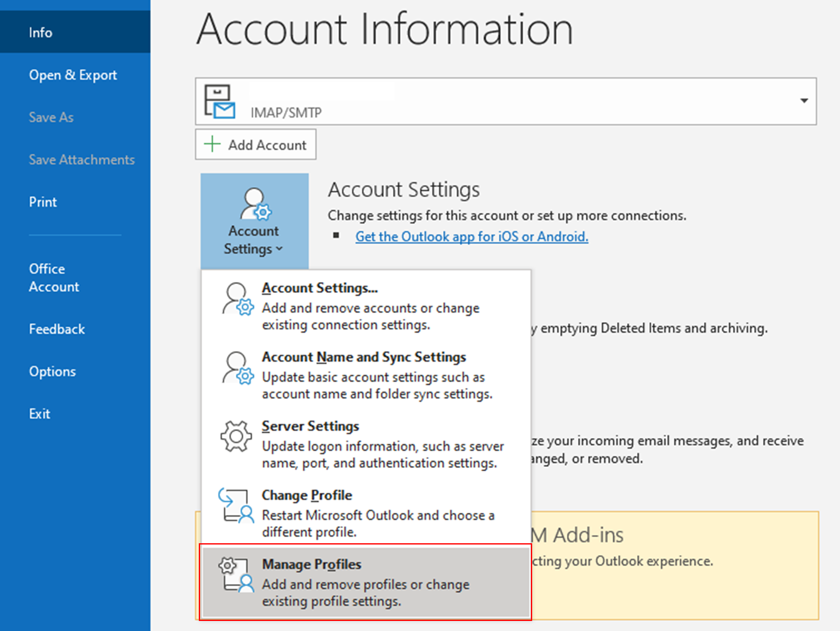Viewport: 840px width, 631px height.
Task: Choose Server Settings menu entry
Action: [x=366, y=444]
